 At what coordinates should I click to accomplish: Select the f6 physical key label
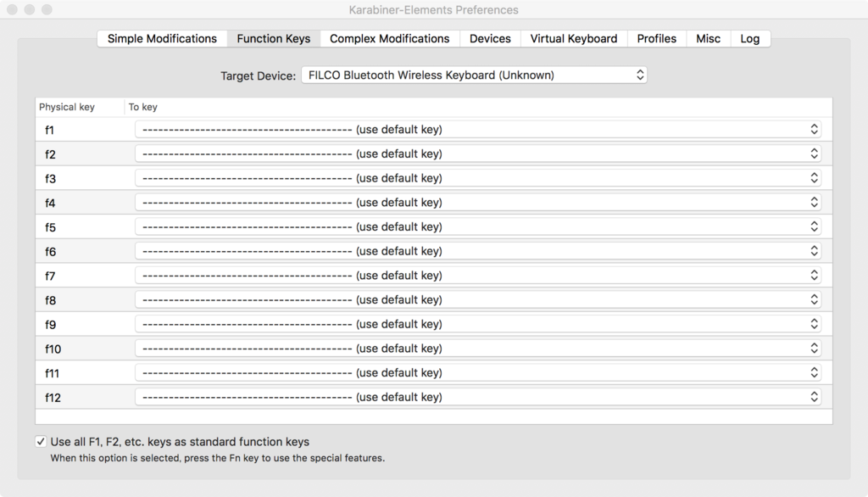click(50, 252)
